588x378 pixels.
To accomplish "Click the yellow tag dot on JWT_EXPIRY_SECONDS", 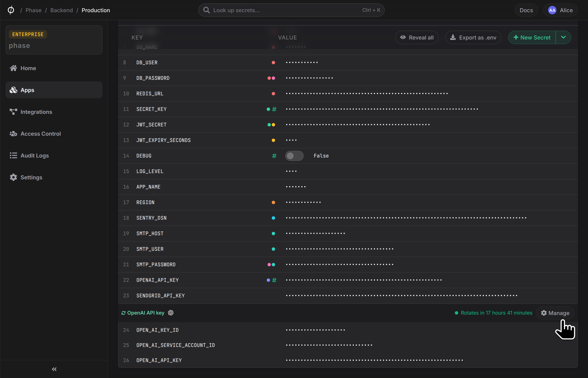I will [x=273, y=140].
